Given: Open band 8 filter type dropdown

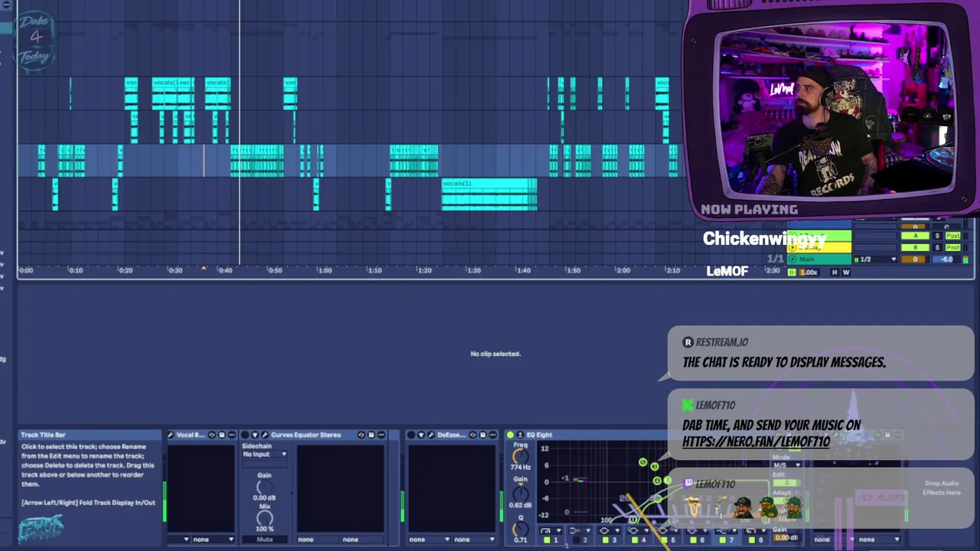Looking at the screenshot, I should point(756,530).
